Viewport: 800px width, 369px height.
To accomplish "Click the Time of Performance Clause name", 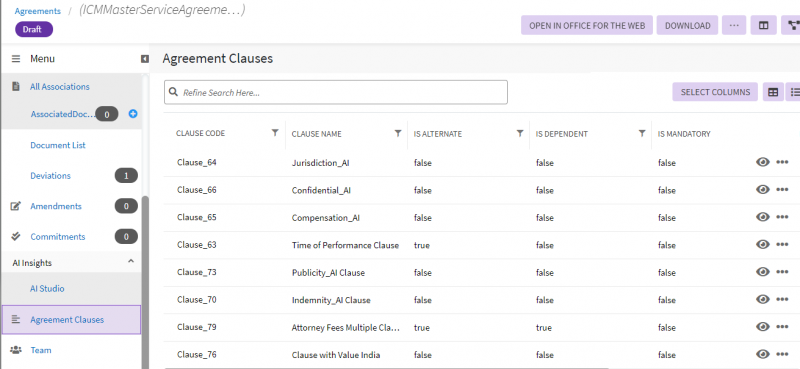I will pos(345,245).
